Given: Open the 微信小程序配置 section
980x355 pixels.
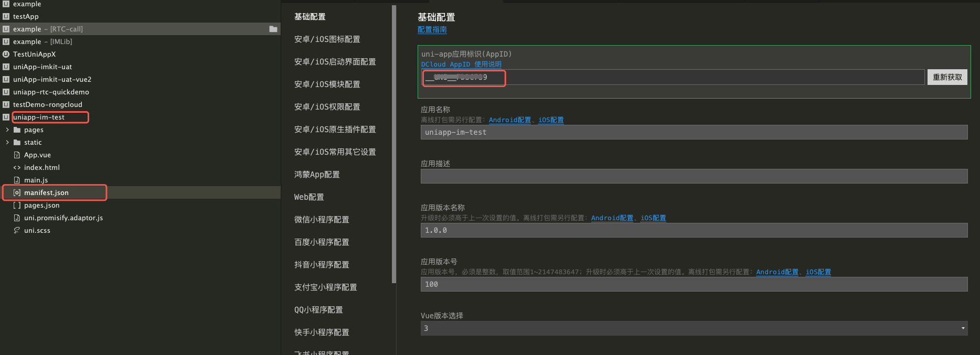Looking at the screenshot, I should (322, 220).
